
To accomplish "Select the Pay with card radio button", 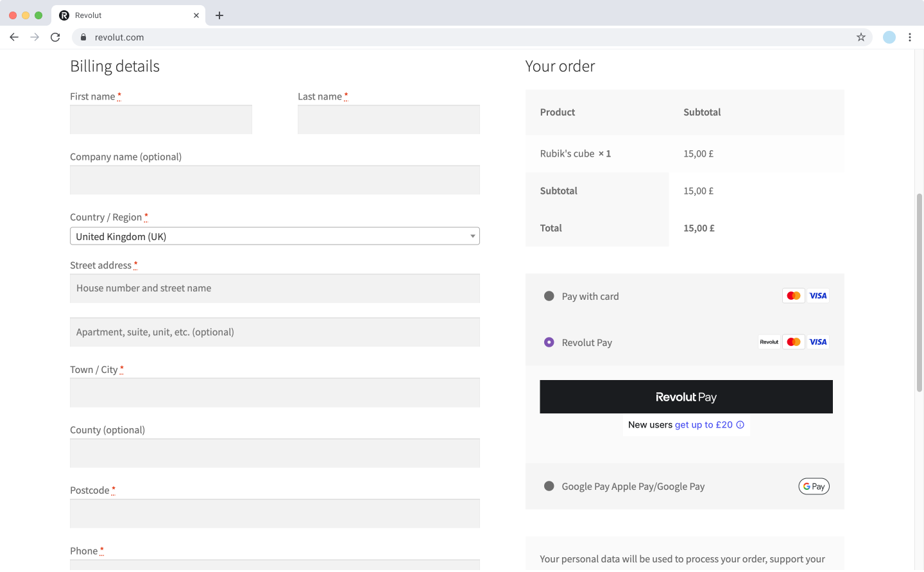I will (549, 297).
